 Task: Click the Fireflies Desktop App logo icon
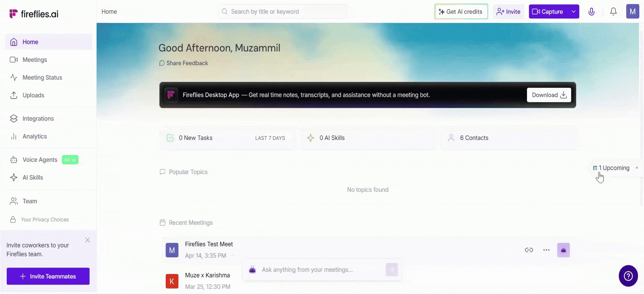(171, 95)
